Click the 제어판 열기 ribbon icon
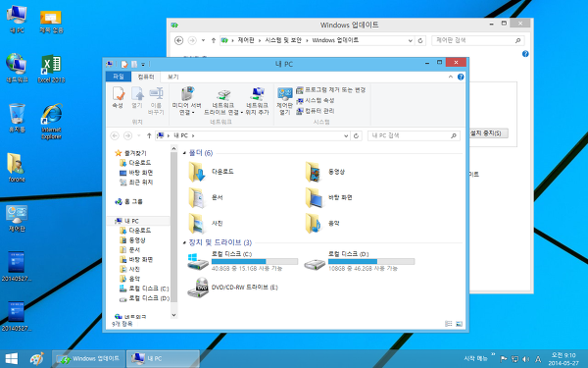The width and height of the screenshot is (588, 368). (x=284, y=101)
